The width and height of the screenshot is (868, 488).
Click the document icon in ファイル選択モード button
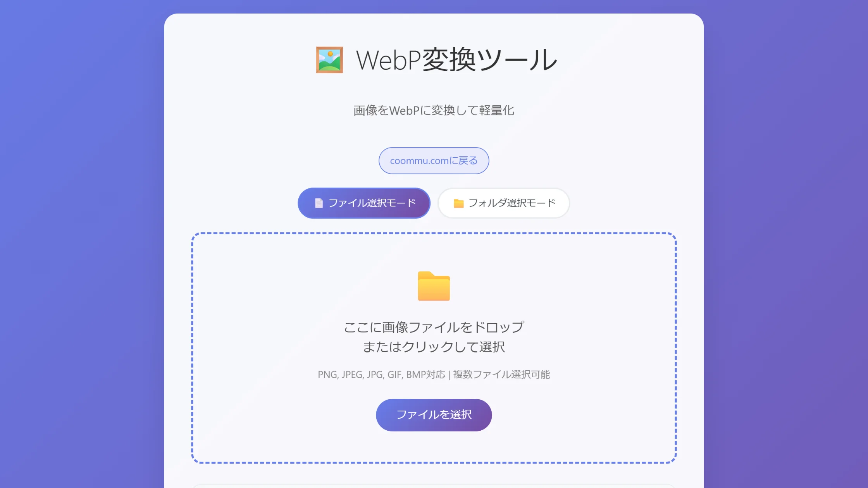pyautogui.click(x=319, y=203)
